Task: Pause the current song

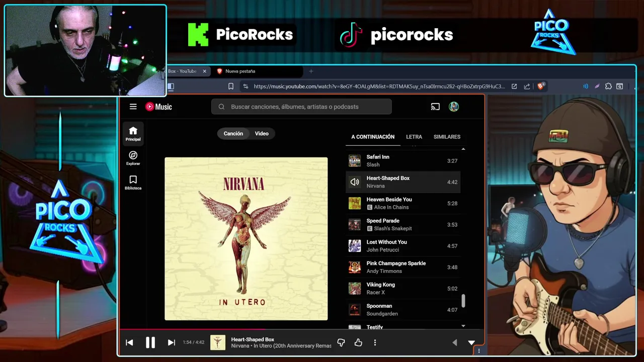Action: [150, 342]
